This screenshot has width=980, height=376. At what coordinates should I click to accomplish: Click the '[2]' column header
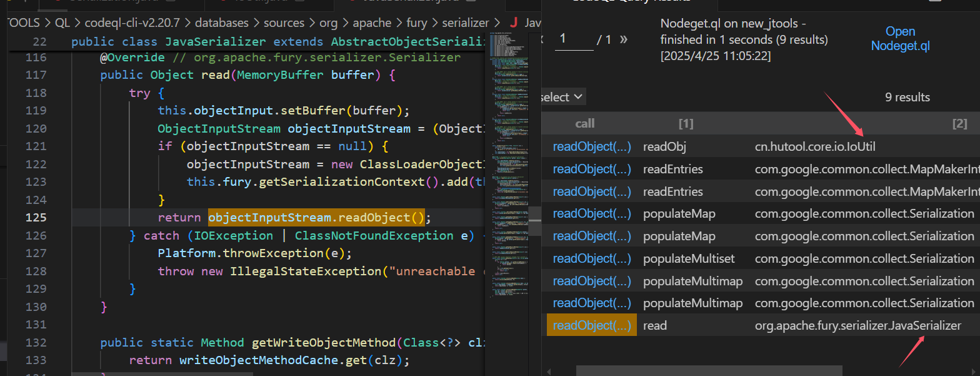pos(959,123)
